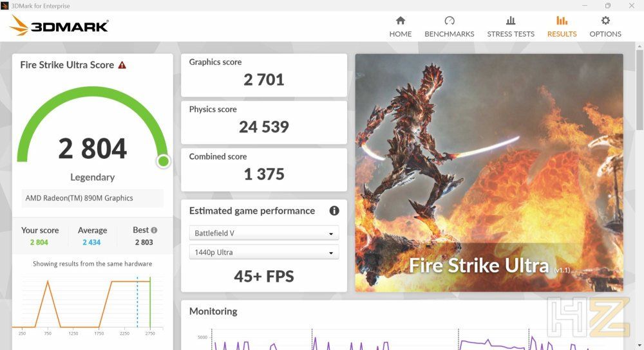The width and height of the screenshot is (644, 350).
Task: Click the 45+ FPS estimate
Action: coord(263,277)
